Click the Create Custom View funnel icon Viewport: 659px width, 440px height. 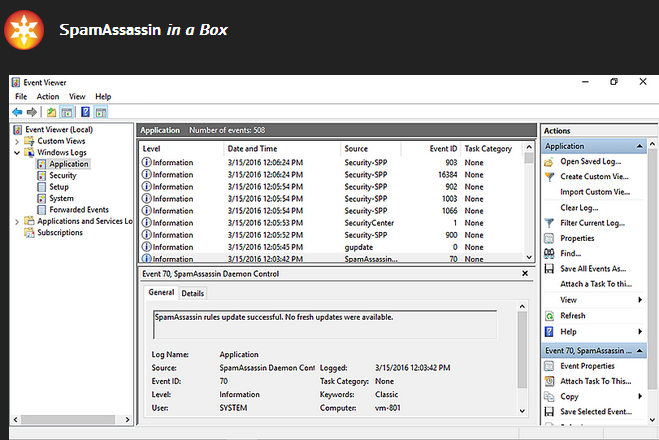[x=549, y=177]
